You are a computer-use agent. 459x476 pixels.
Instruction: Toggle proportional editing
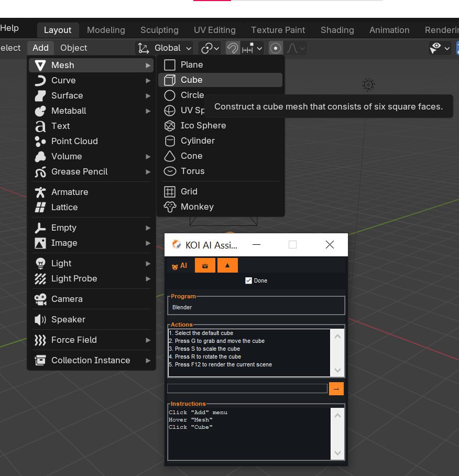pyautogui.click(x=276, y=48)
